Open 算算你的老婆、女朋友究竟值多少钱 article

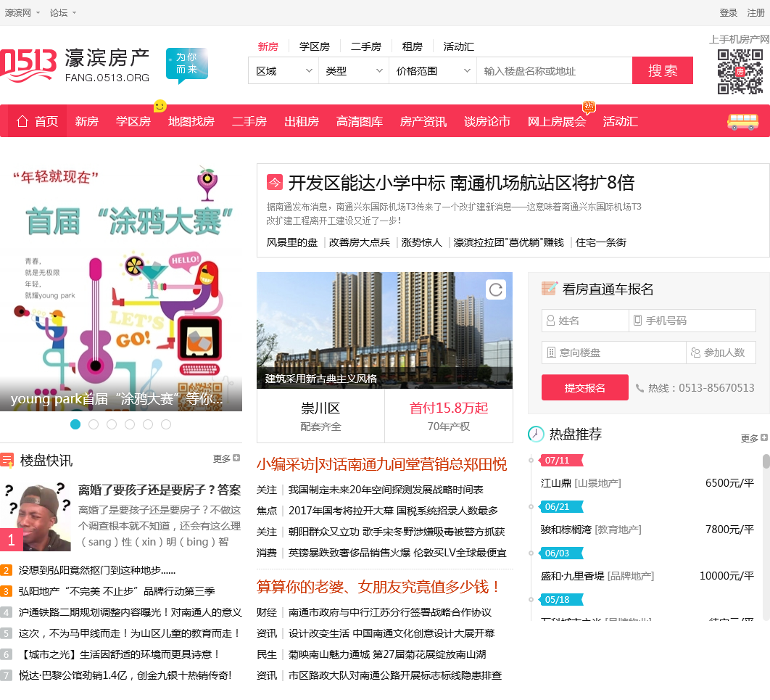pyautogui.click(x=378, y=587)
